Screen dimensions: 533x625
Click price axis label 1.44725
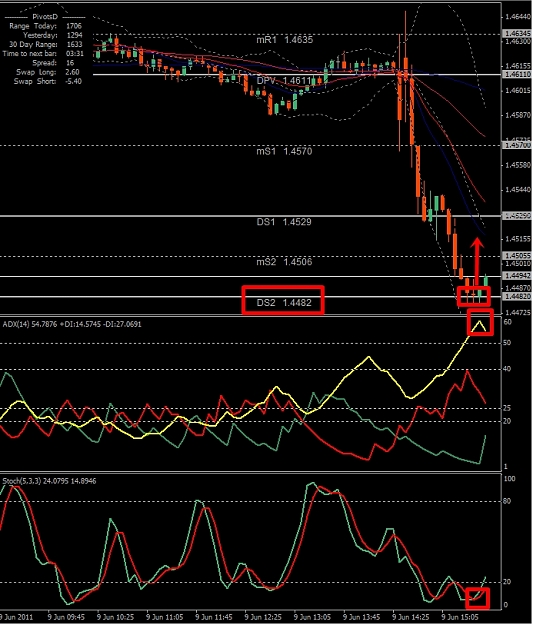click(x=518, y=312)
